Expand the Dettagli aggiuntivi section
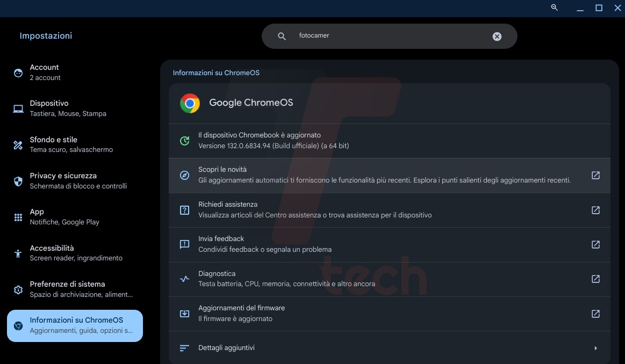This screenshot has height=364, width=625. pos(595,347)
